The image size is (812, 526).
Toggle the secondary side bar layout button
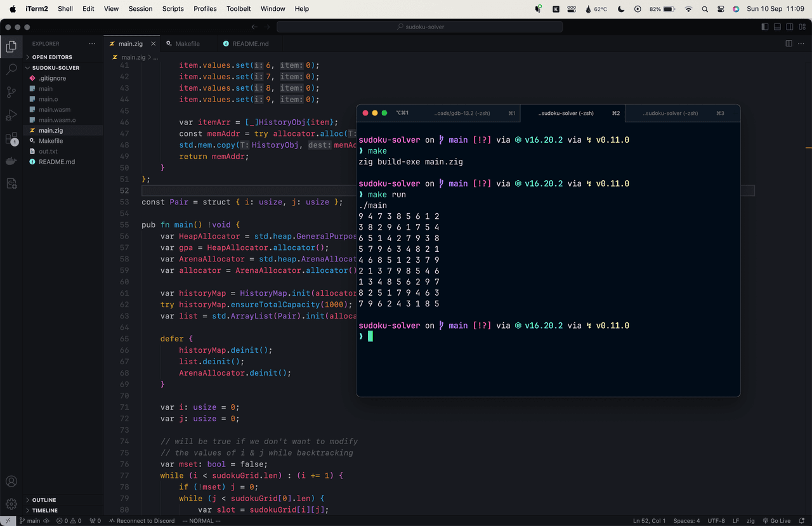790,27
